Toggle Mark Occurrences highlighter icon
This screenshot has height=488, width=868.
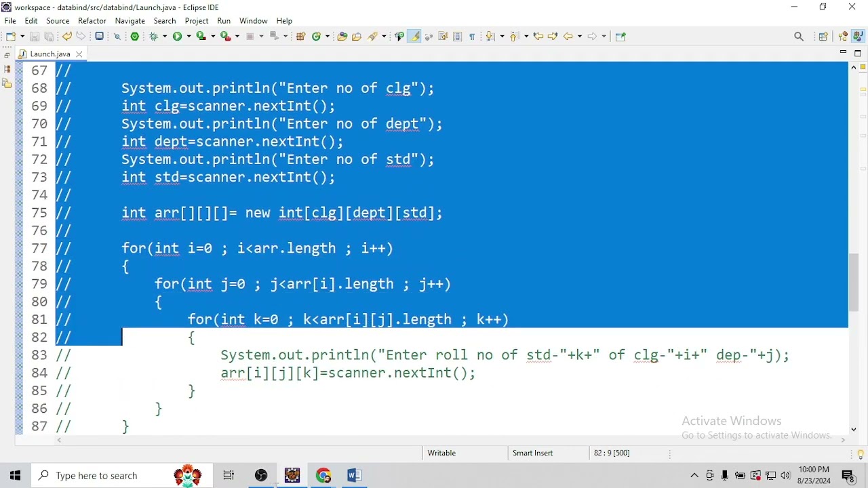pos(414,37)
